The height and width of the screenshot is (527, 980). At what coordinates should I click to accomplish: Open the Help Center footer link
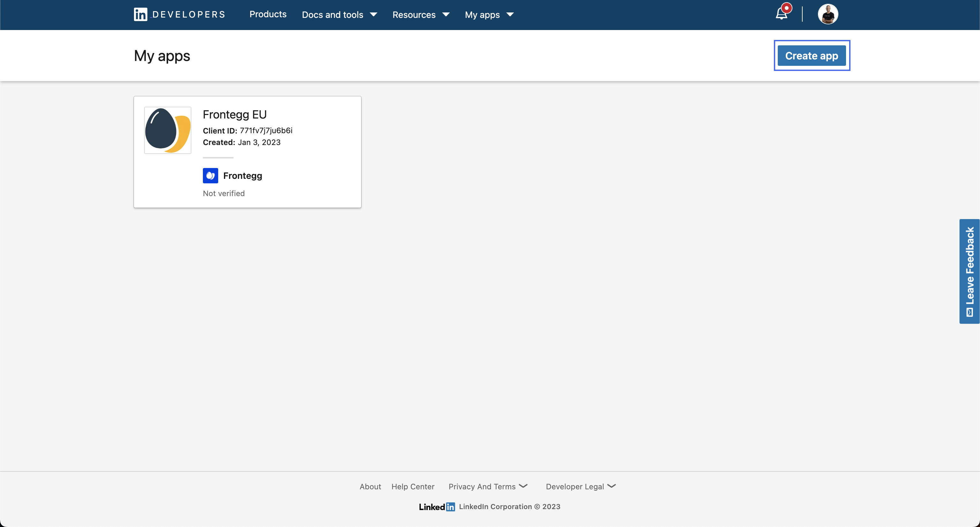tap(413, 486)
